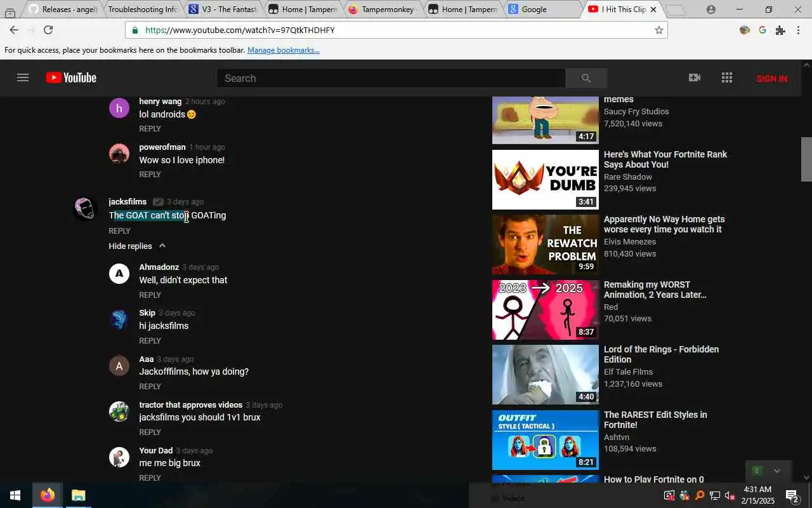The height and width of the screenshot is (508, 812).
Task: Click Aaa's avatar icon
Action: (119, 366)
